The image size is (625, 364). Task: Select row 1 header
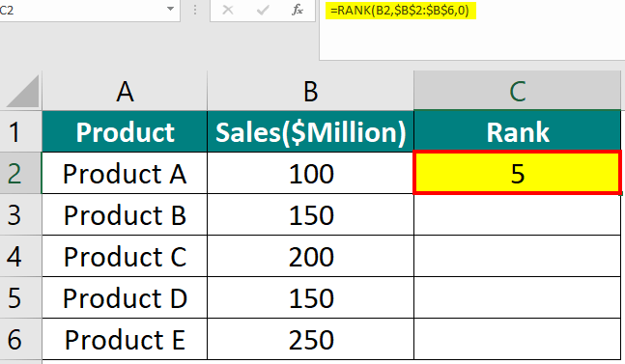pyautogui.click(x=20, y=132)
